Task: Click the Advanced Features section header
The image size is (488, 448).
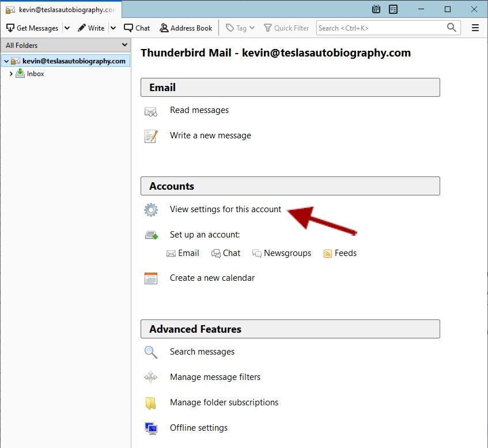Action: [290, 329]
